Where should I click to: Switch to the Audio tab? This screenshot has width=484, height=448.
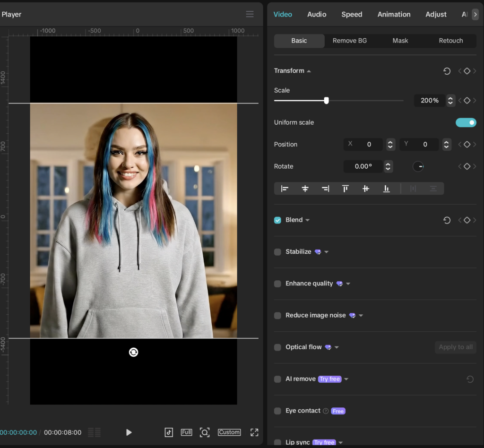[317, 14]
